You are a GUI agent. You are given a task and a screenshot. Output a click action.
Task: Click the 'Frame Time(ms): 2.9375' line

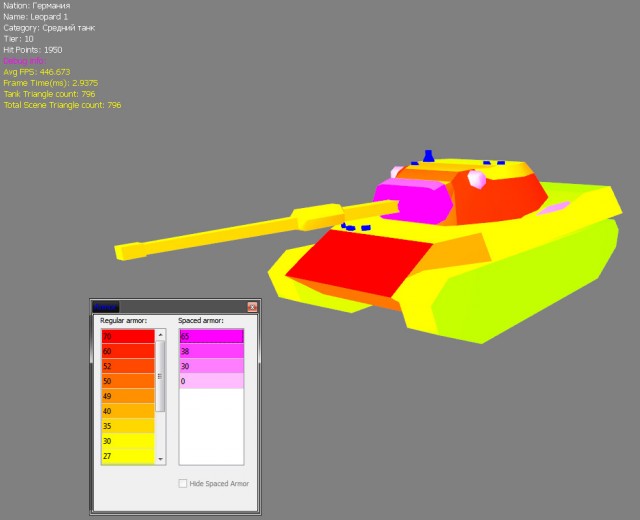click(51, 83)
